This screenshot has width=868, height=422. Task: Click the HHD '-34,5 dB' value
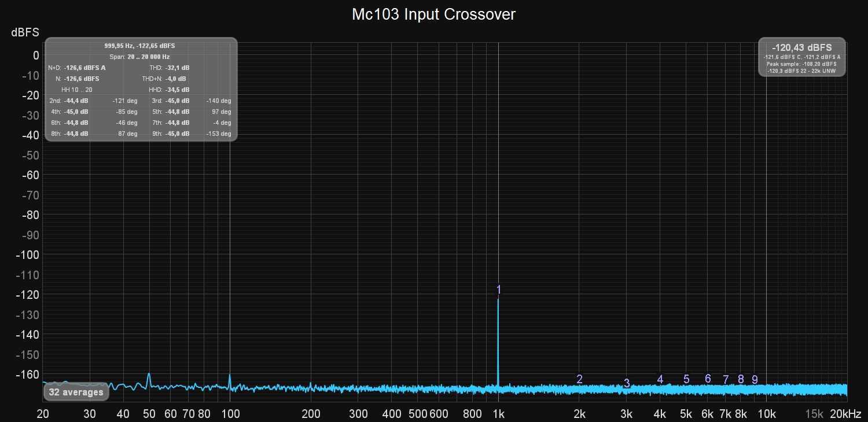(x=177, y=90)
